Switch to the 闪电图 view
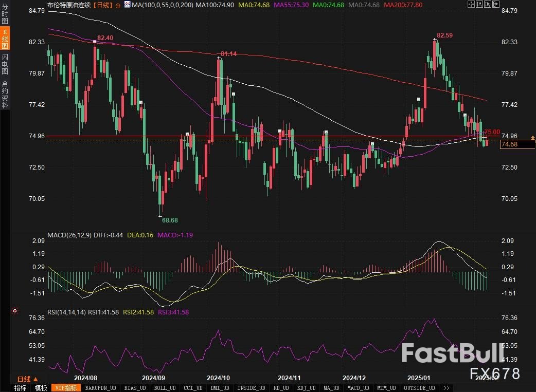Screen dimensions: 536x392 coord(5,63)
